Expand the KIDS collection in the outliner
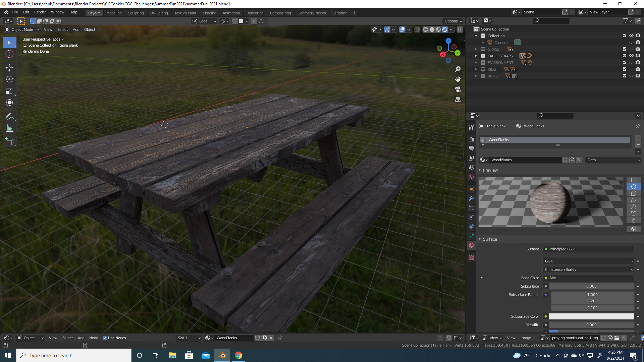This screenshot has width=644, height=362. [476, 69]
